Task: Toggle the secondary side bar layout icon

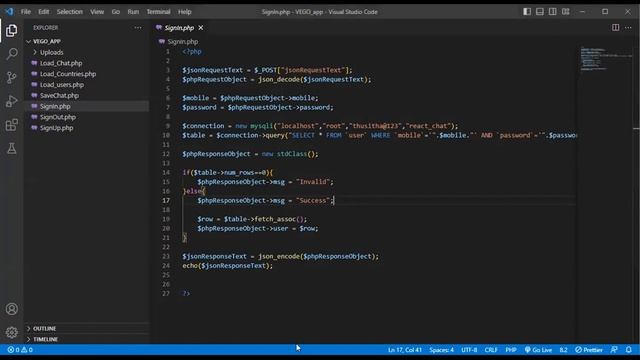Action: pyautogui.click(x=552, y=11)
